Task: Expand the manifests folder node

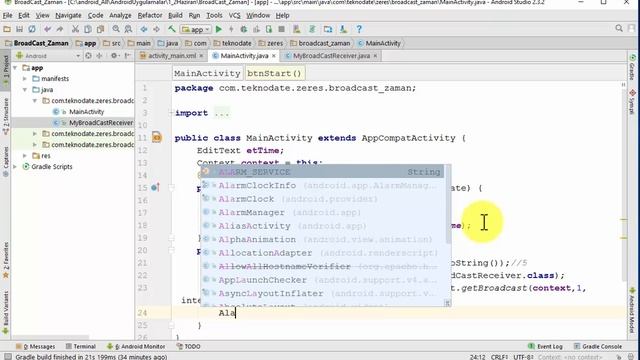Action: 25,78
